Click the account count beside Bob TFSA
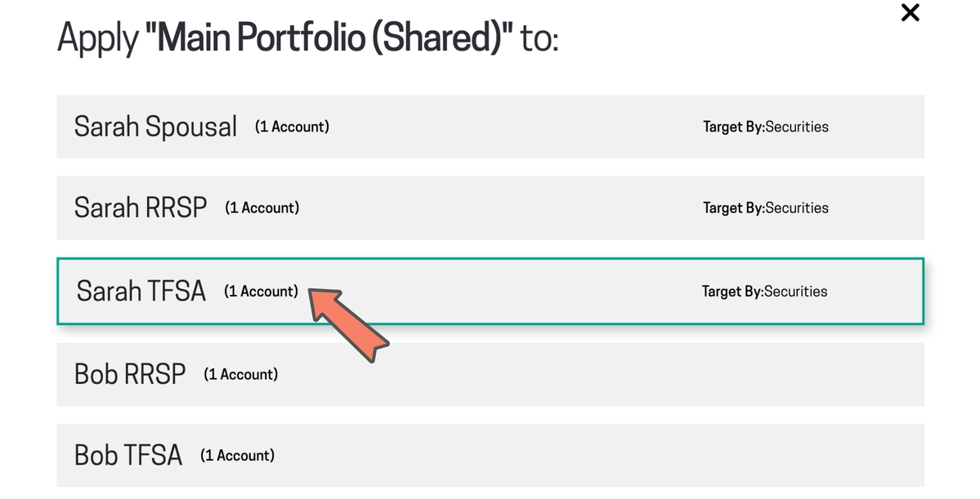Viewport: 980px width, 499px height. pyautogui.click(x=238, y=455)
